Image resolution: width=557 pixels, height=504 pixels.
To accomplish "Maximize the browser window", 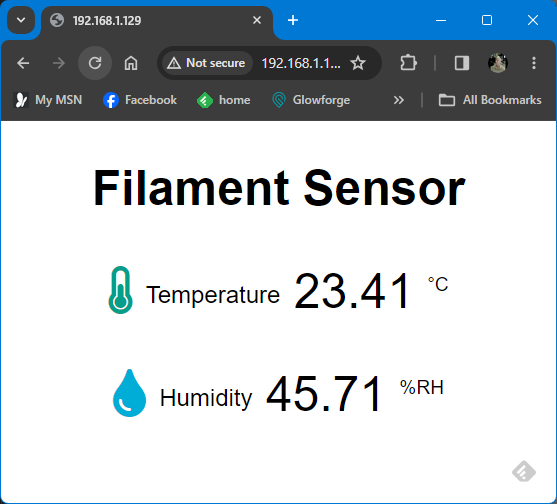I will [x=487, y=20].
